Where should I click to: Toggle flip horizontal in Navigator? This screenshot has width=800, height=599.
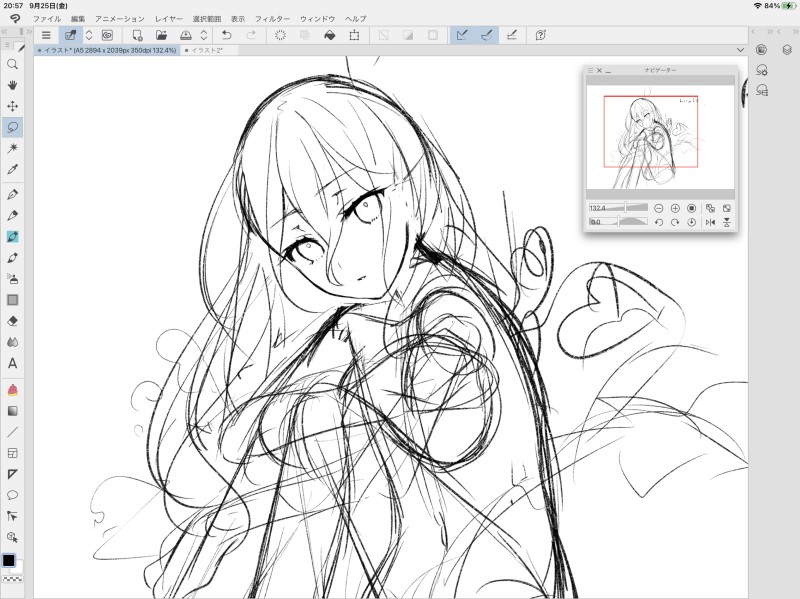(x=710, y=222)
